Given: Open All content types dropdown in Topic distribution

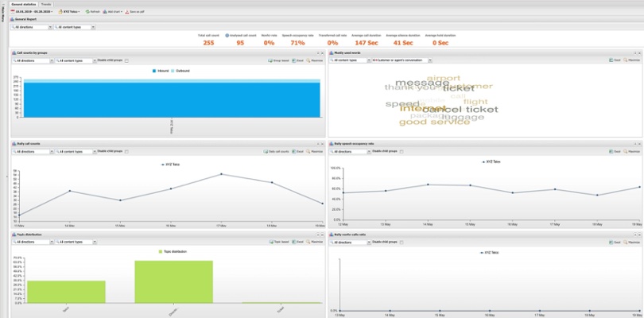Looking at the screenshot, I should pos(76,242).
